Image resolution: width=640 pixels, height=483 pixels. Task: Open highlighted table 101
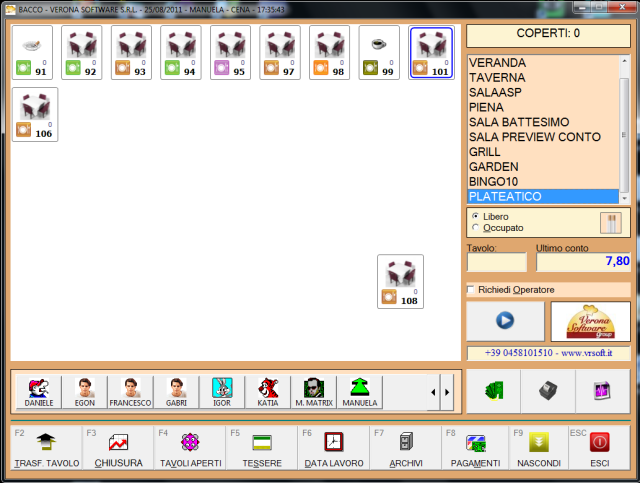(431, 52)
